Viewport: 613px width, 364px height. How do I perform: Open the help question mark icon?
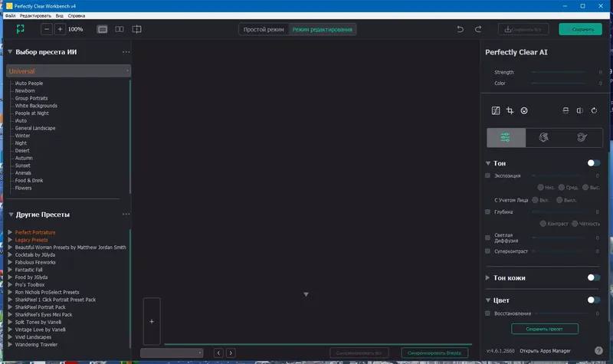point(598,351)
